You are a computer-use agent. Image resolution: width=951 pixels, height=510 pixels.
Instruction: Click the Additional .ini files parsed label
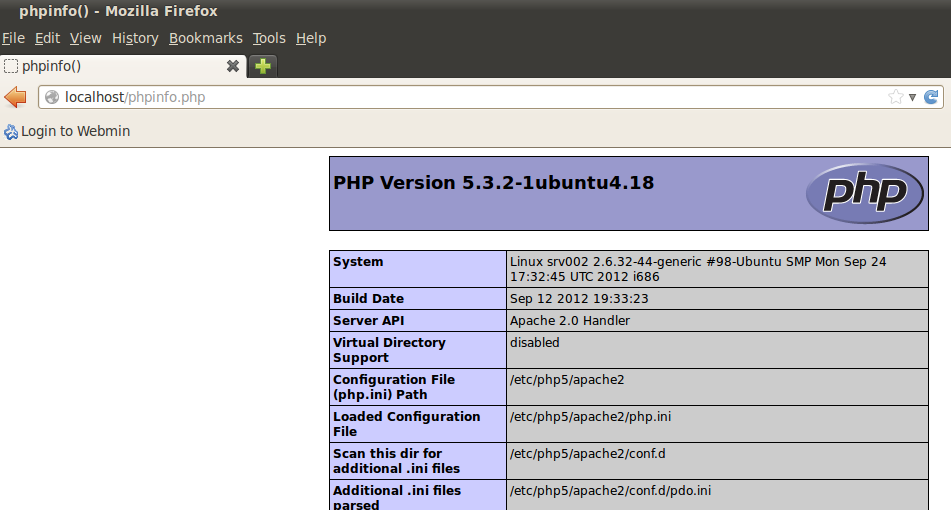[x=397, y=497]
